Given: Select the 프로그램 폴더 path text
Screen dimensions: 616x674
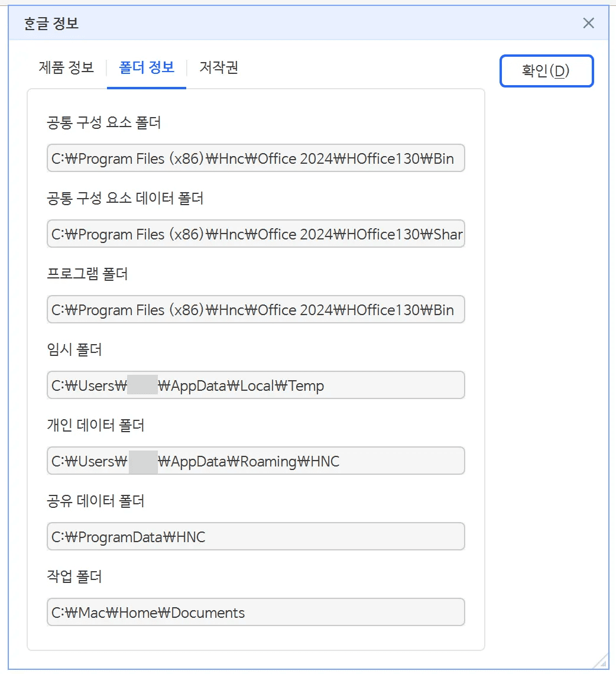Looking at the screenshot, I should [x=255, y=309].
